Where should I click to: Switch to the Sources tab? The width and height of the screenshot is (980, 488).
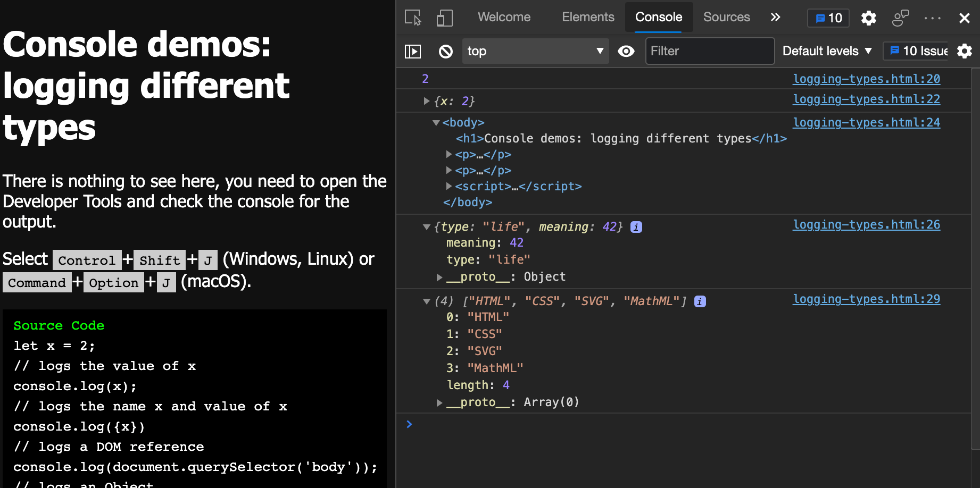coord(726,17)
